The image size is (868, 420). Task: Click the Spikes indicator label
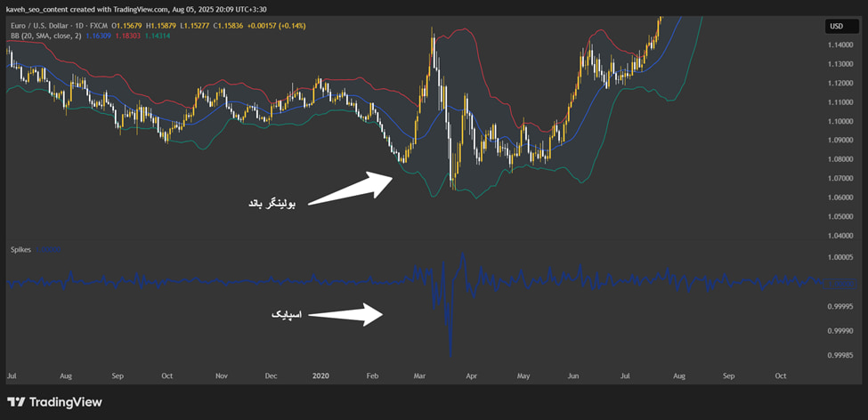(x=21, y=250)
